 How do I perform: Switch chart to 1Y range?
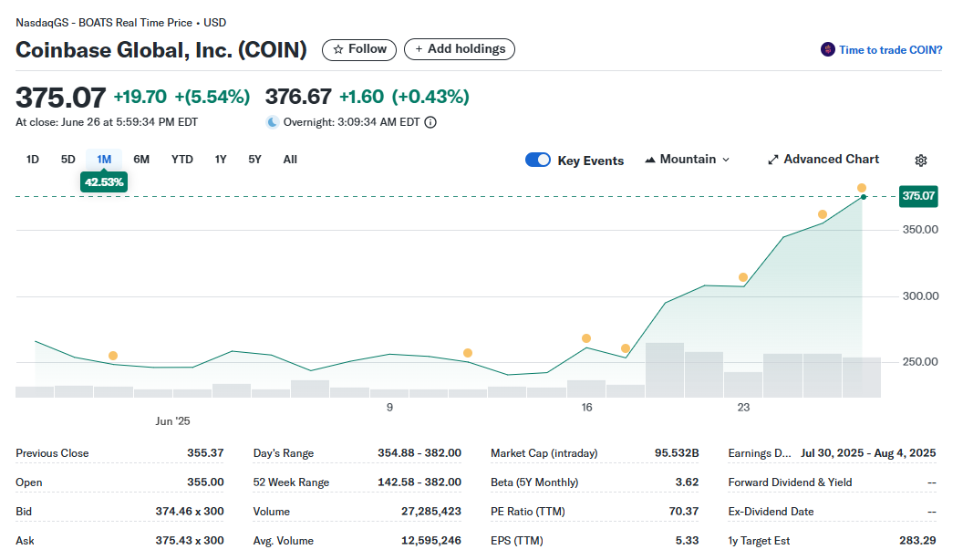221,160
